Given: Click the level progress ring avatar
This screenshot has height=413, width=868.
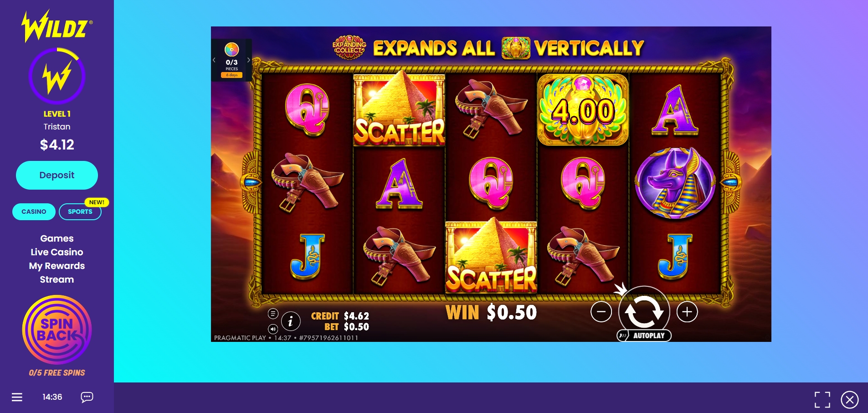Looking at the screenshot, I should (57, 76).
